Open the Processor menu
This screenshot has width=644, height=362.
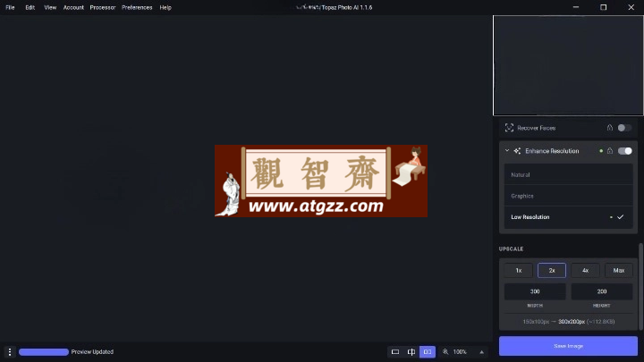pyautogui.click(x=103, y=7)
